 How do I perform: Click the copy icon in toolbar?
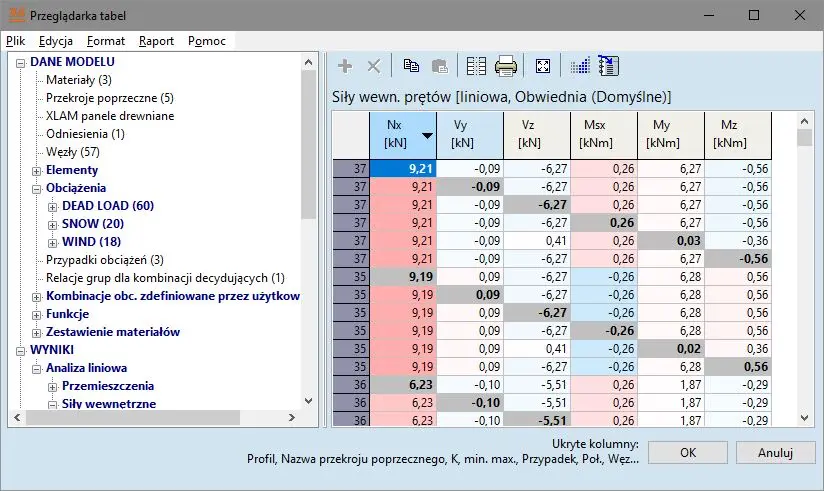coord(411,66)
